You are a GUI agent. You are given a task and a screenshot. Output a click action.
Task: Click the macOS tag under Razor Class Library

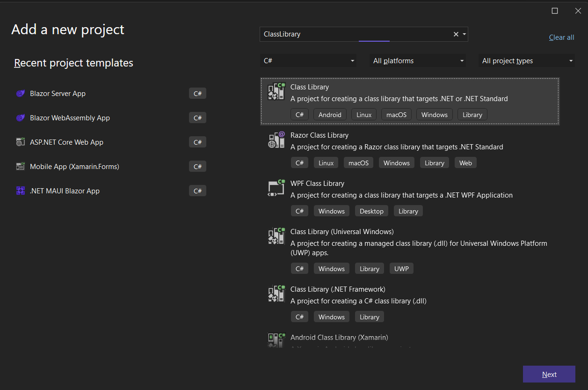coord(358,163)
